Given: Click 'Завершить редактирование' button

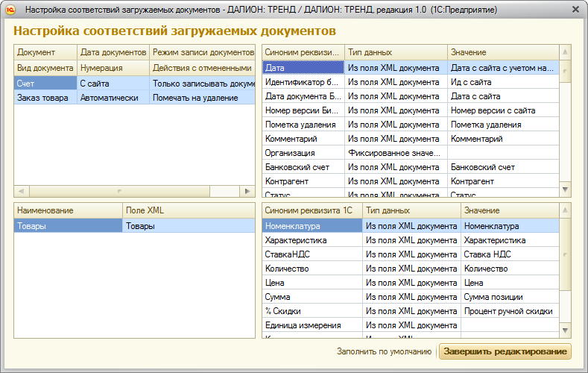Looking at the screenshot, I should click(505, 351).
